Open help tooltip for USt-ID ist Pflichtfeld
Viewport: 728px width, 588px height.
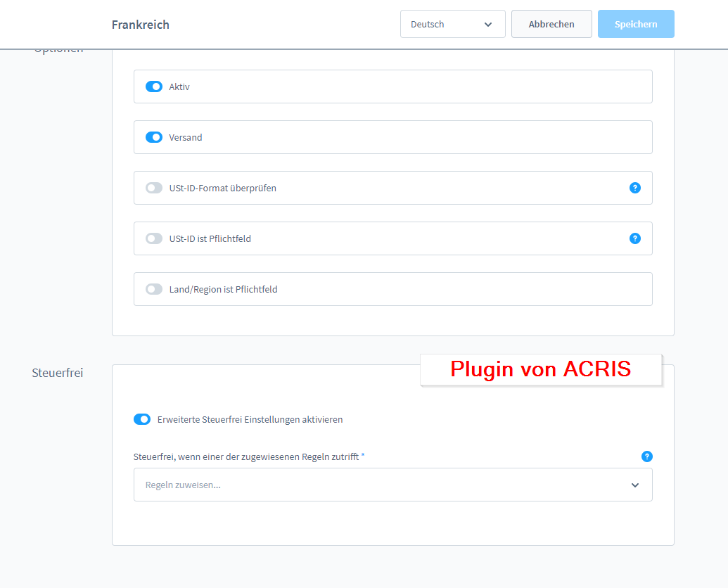point(634,238)
